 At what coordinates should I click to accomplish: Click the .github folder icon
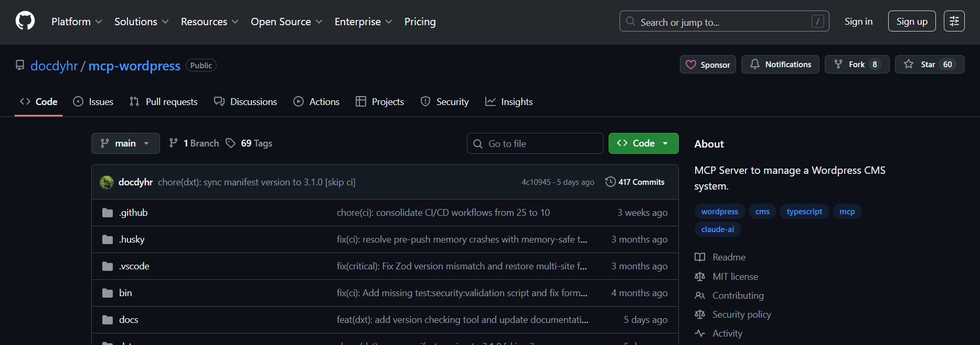108,213
